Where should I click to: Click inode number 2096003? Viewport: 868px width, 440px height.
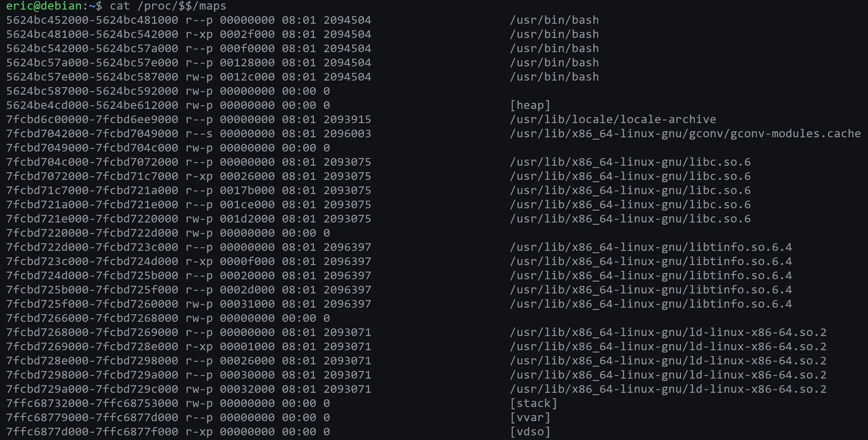347,133
